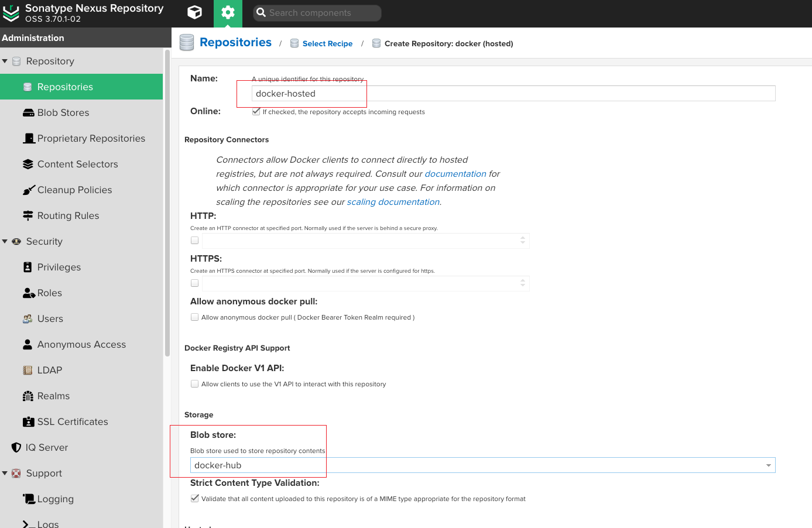This screenshot has width=812, height=528.
Task: Go back to Select Recipe breadcrumb
Action: point(327,43)
